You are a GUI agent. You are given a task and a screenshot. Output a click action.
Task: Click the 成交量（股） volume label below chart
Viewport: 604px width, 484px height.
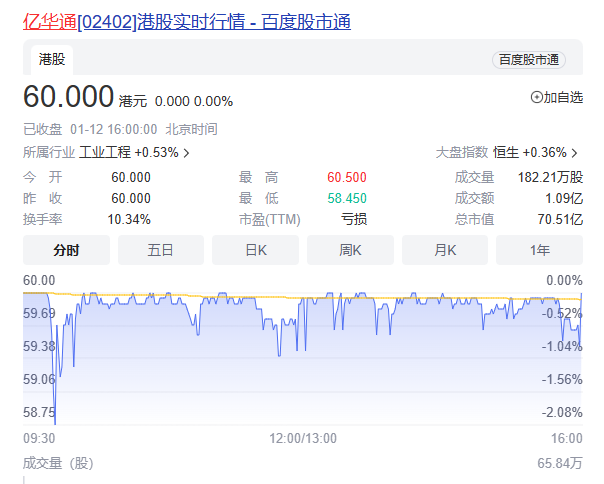58,462
